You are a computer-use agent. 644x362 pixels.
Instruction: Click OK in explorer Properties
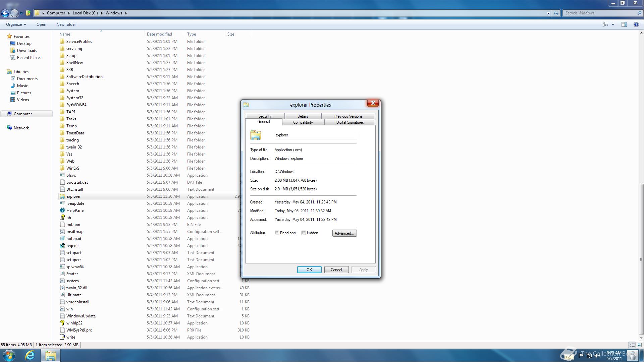click(309, 270)
